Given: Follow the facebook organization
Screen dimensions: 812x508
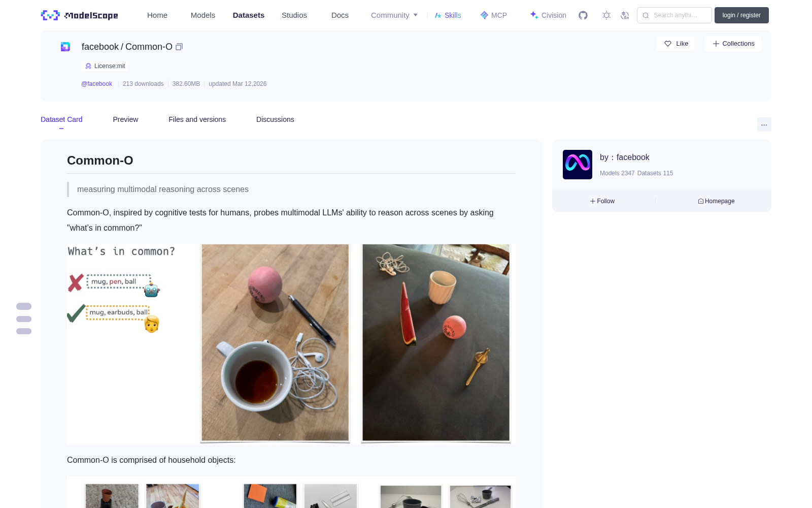Looking at the screenshot, I should [x=602, y=201].
